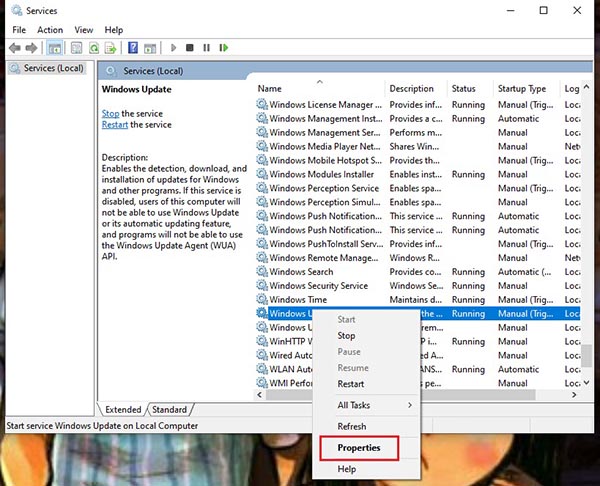Select Windows Perception Service row

(418, 188)
